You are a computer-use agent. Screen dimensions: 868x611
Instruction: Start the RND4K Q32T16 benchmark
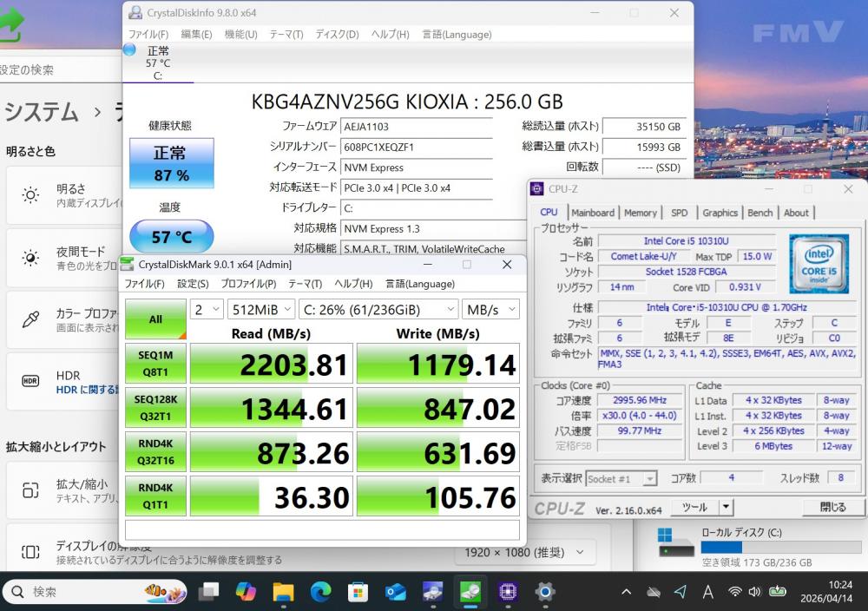(x=155, y=452)
